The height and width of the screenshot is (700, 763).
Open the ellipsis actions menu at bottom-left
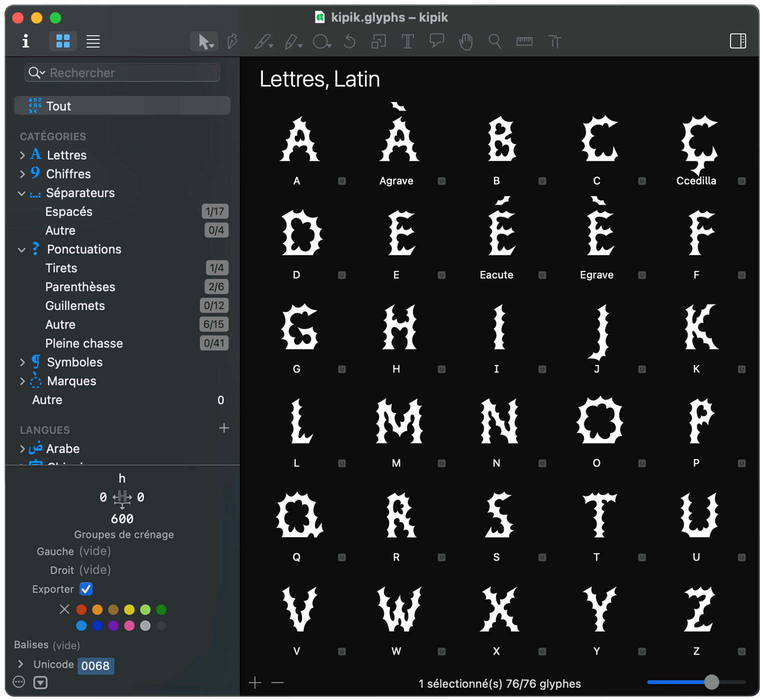click(x=19, y=682)
